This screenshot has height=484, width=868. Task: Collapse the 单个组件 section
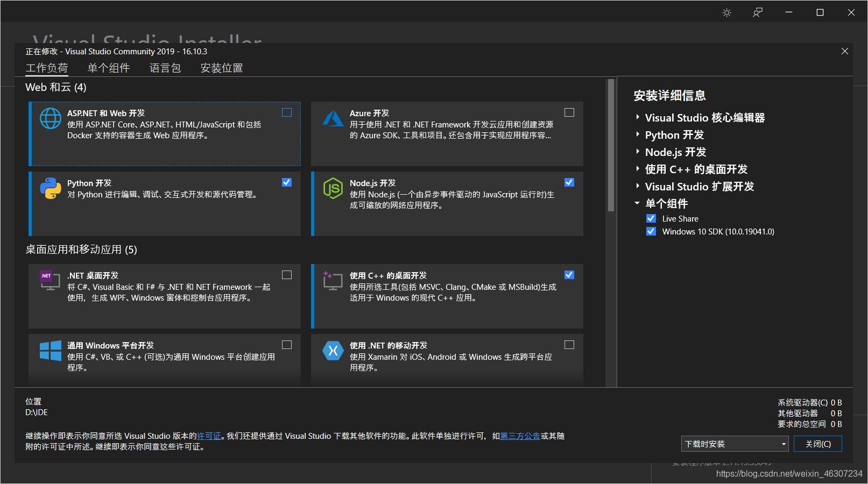point(637,203)
